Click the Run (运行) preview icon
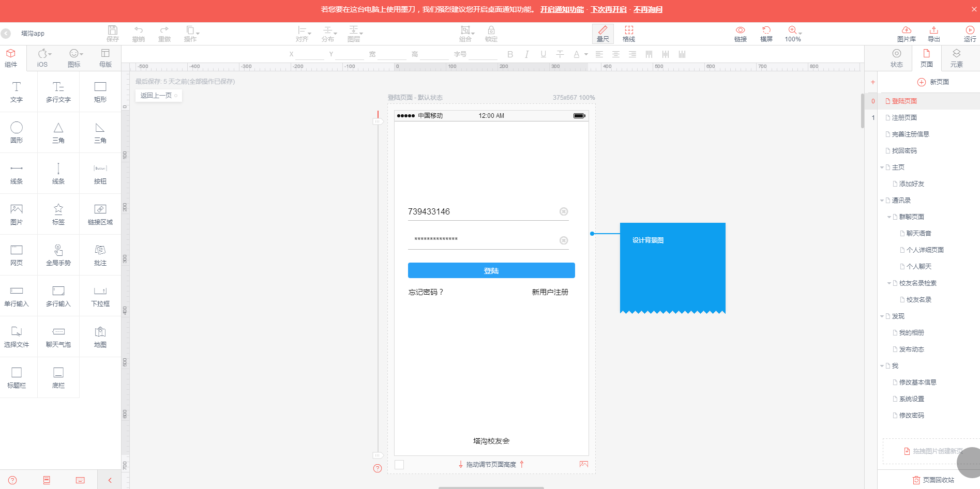980x489 pixels. point(970,34)
